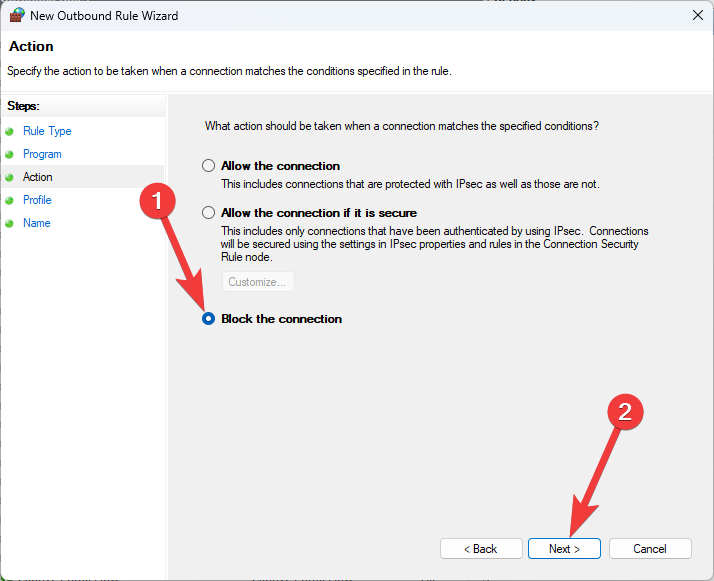
Task: Go to the Rule Type step
Action: 47,131
